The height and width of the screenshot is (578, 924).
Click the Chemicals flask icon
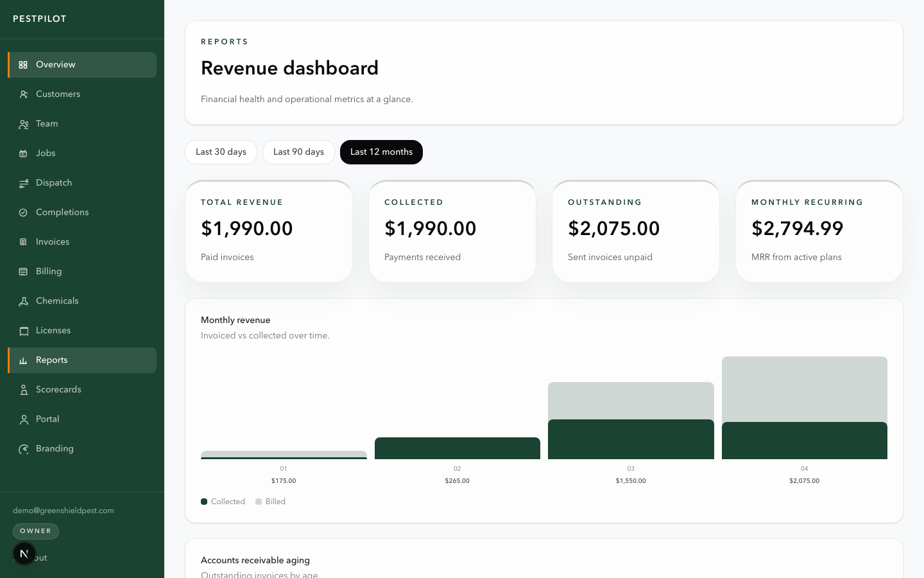(23, 301)
